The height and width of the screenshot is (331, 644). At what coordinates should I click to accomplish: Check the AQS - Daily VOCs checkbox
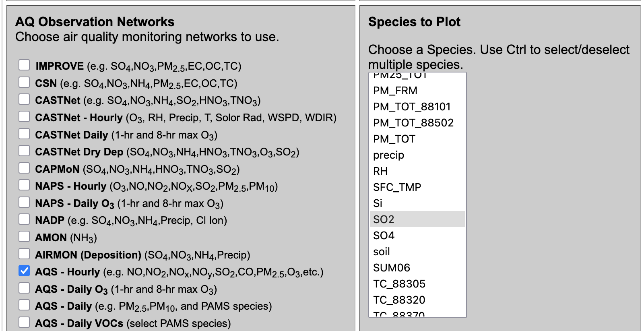pyautogui.click(x=24, y=322)
